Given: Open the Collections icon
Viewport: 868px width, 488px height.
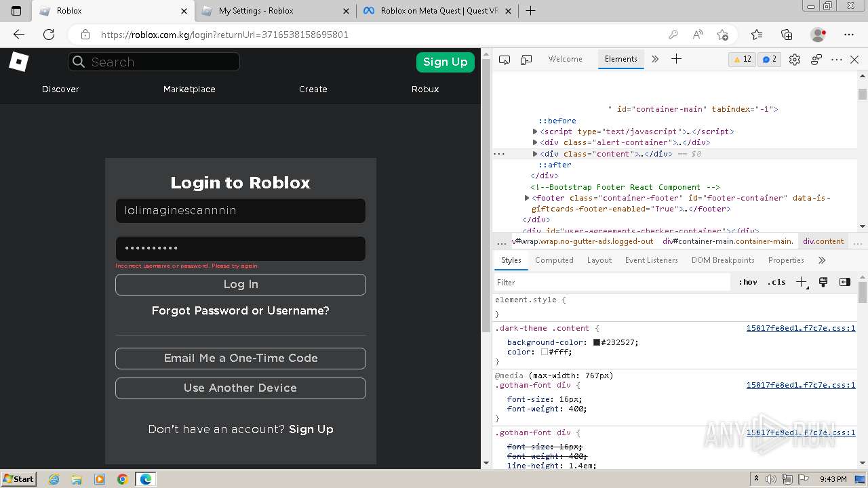Looking at the screenshot, I should pyautogui.click(x=787, y=35).
